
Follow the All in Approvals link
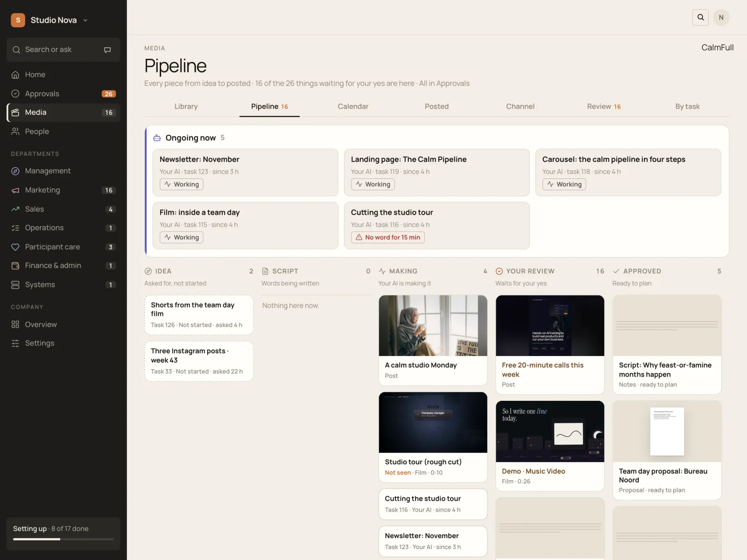pos(444,84)
